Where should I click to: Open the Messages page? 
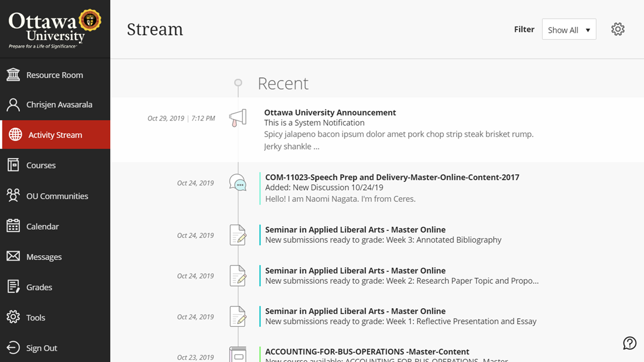tap(55, 257)
